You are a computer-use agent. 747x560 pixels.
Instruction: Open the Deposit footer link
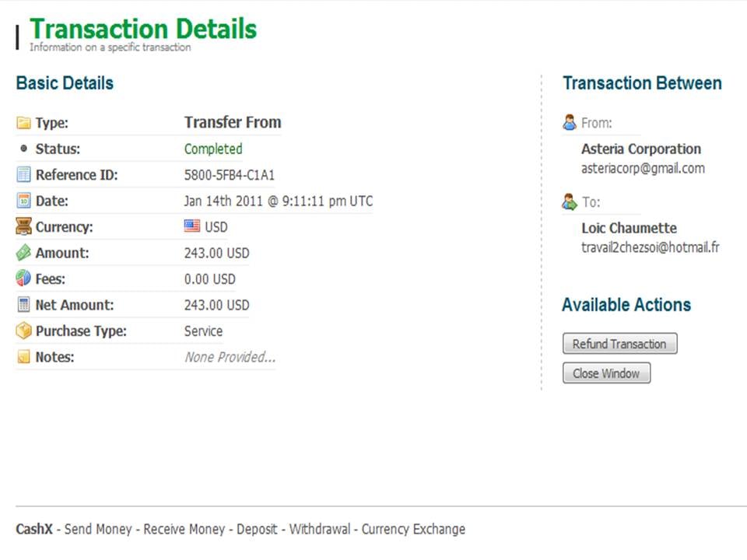click(x=257, y=529)
